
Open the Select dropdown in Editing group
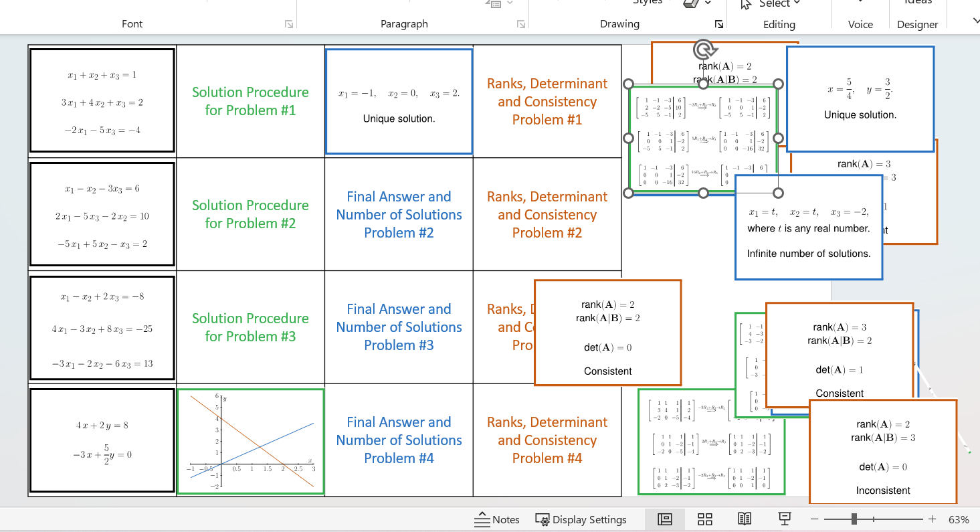pos(769,4)
